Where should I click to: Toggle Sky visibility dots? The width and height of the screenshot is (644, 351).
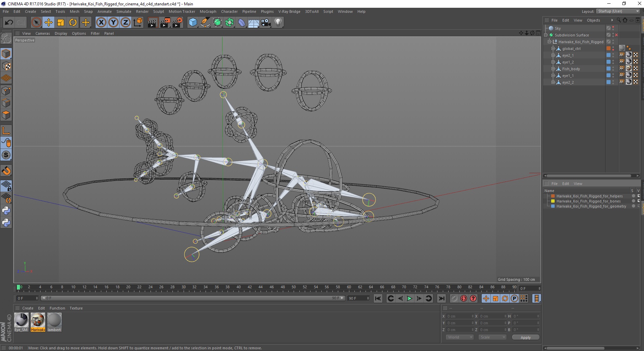click(x=613, y=28)
